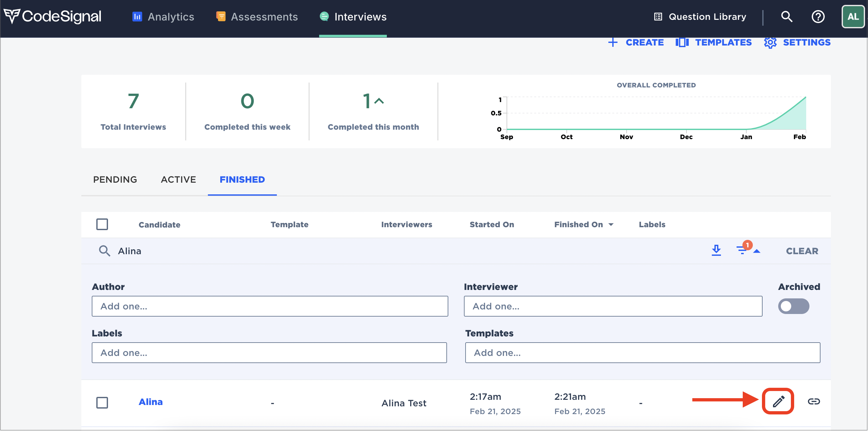Open the help question mark icon
This screenshot has width=868, height=431.
(818, 17)
